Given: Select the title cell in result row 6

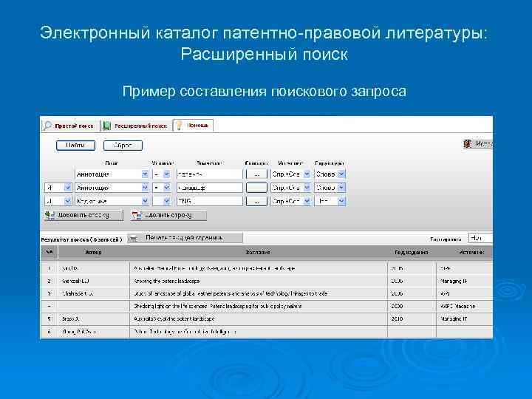Looking at the screenshot, I should [x=258, y=332].
